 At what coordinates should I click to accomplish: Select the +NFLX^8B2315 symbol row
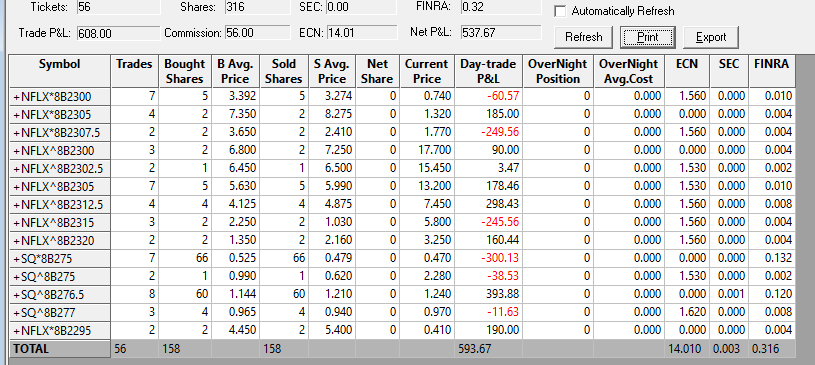(60, 223)
